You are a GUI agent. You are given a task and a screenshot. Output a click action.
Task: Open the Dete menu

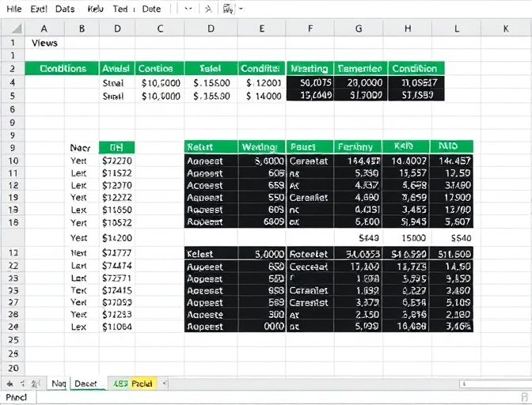coord(151,9)
